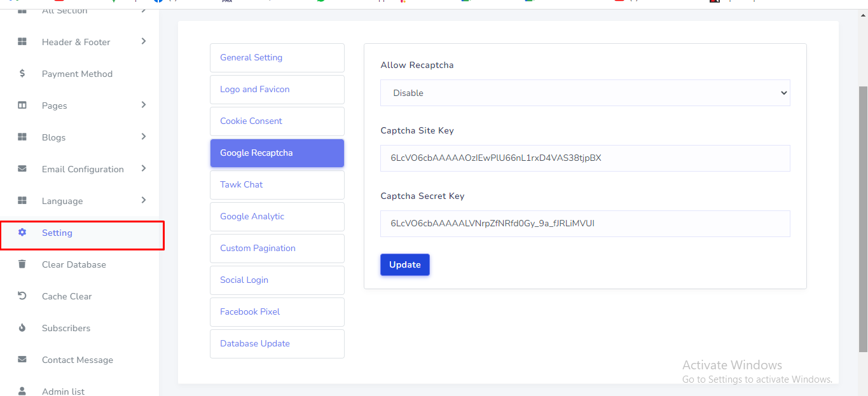The width and height of the screenshot is (868, 396).
Task: Click the Captcha Site Key field
Action: tap(584, 158)
